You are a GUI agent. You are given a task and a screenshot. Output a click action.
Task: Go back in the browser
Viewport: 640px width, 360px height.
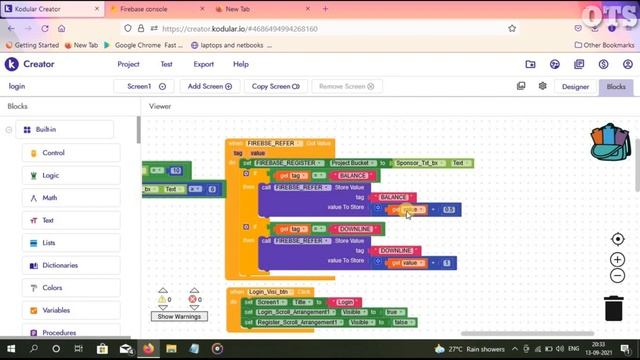(x=11, y=29)
